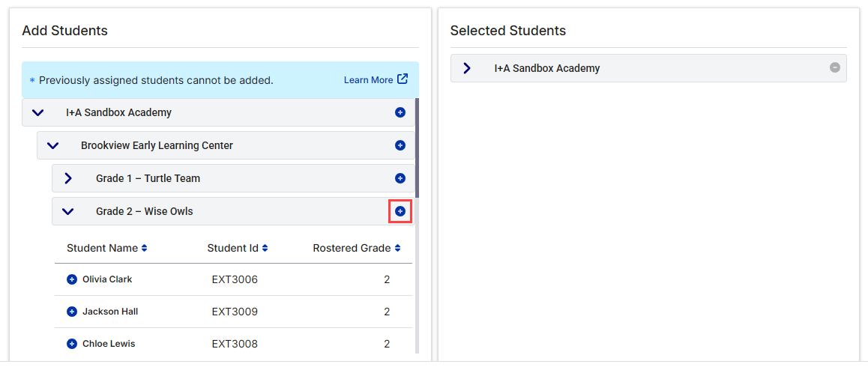
Task: Add all Brookview Early Learning Center students
Action: point(400,145)
